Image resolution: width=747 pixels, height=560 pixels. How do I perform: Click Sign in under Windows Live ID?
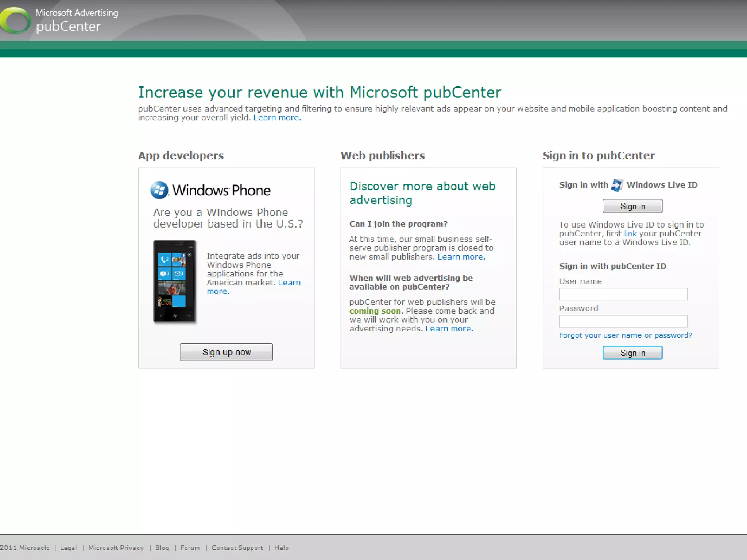click(632, 206)
